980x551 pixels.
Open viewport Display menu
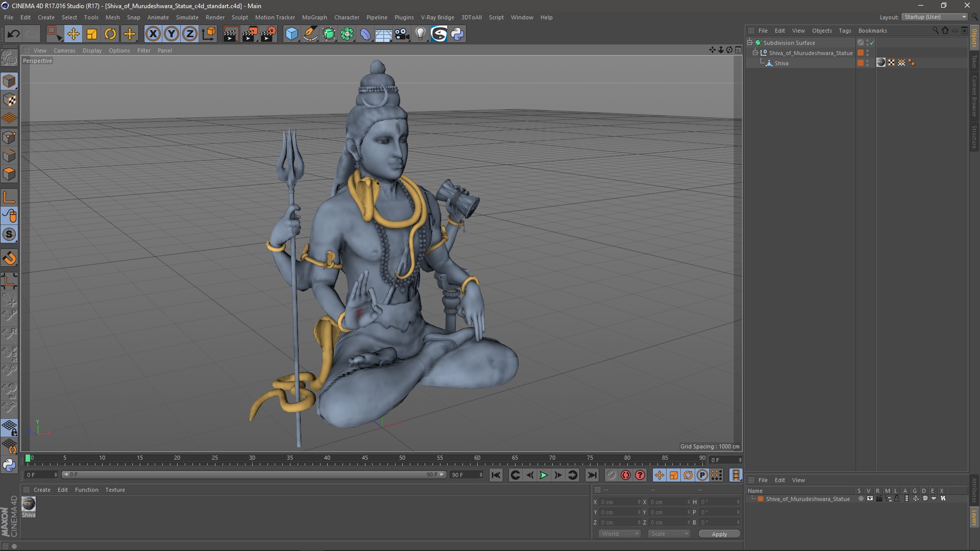92,51
